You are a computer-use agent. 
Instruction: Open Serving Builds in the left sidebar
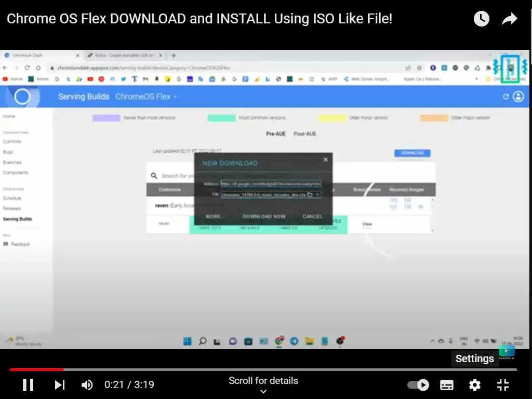[x=18, y=219]
